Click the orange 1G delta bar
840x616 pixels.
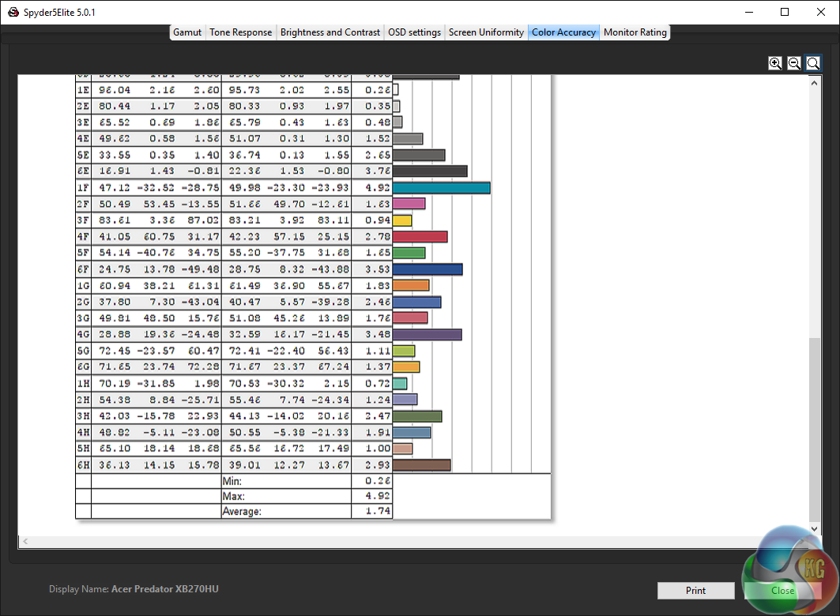click(411, 285)
